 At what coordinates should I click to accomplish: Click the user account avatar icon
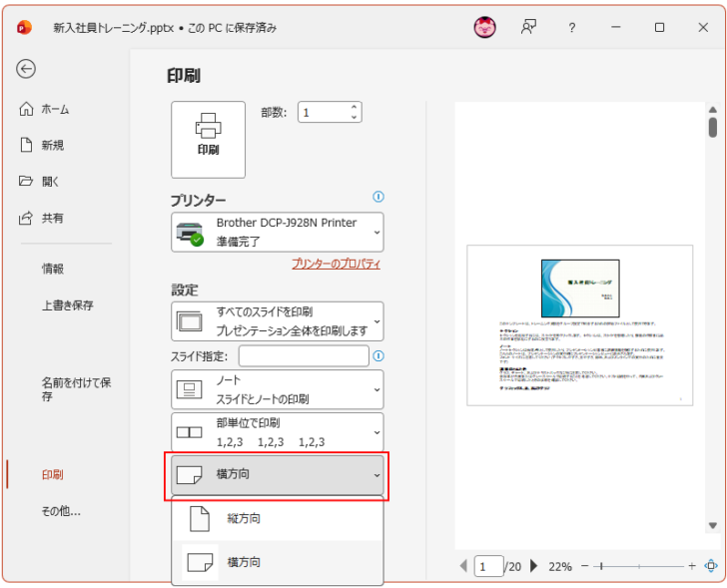click(x=484, y=28)
